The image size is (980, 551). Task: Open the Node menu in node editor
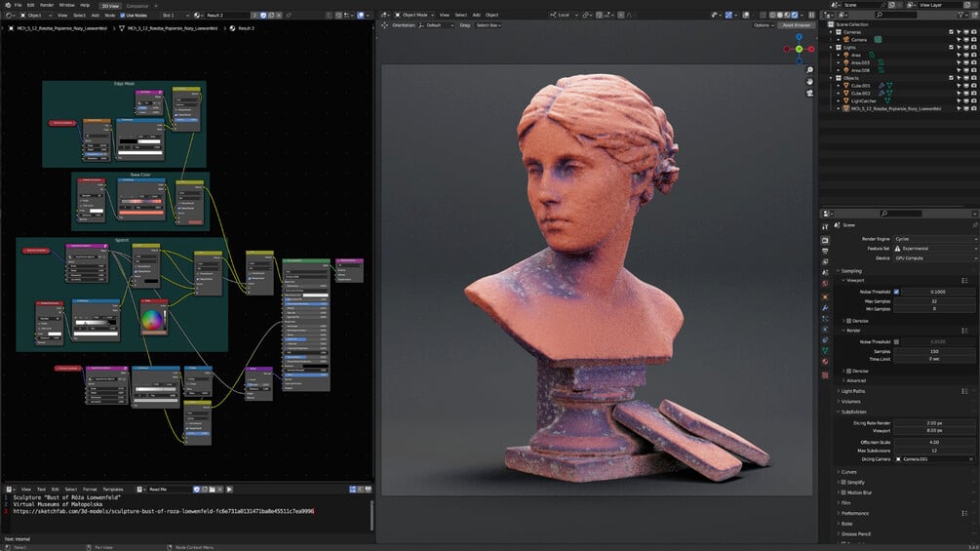point(109,15)
